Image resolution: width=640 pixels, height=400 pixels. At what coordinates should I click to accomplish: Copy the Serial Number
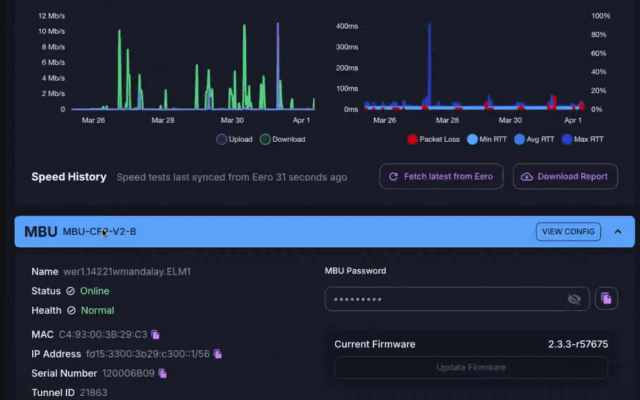pyautogui.click(x=163, y=373)
